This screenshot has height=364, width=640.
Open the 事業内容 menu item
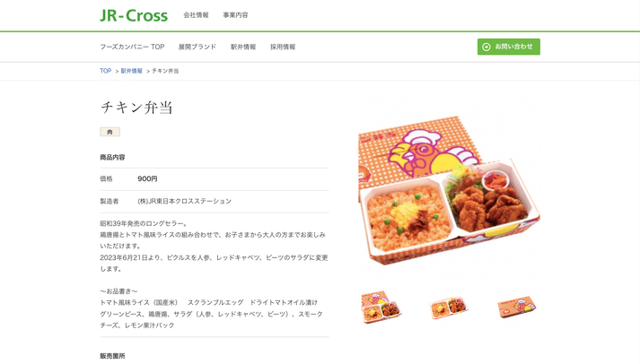[x=235, y=15]
